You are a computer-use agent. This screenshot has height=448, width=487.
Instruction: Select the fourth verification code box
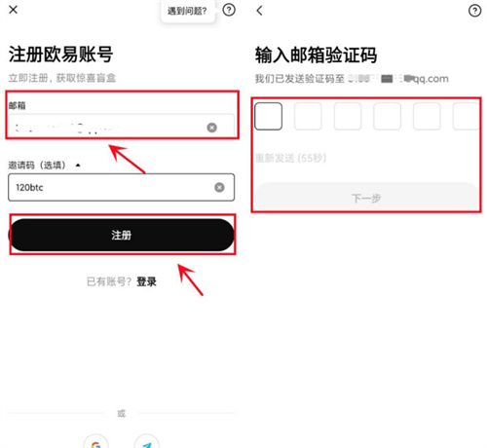point(387,116)
